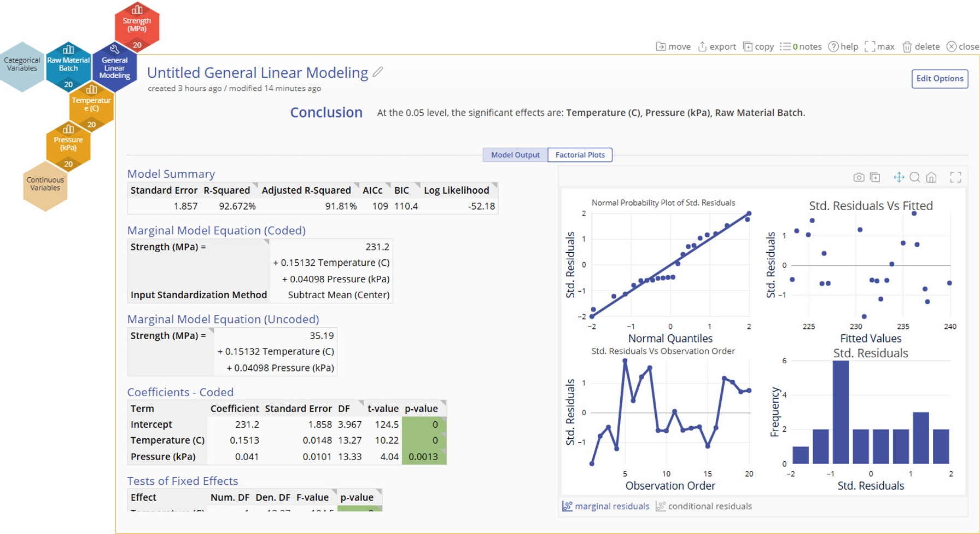Viewport: 980px width, 534px height.
Task: Click the Adjusted R-Squared value 91.81%
Action: coord(341,206)
